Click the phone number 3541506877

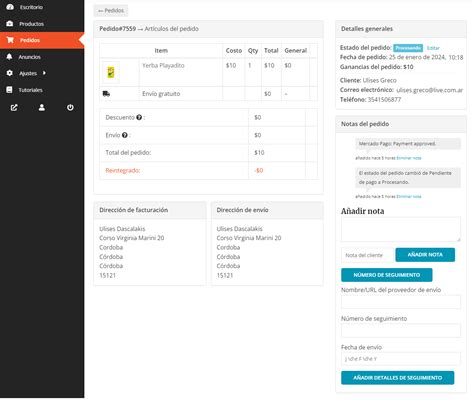coord(385,100)
